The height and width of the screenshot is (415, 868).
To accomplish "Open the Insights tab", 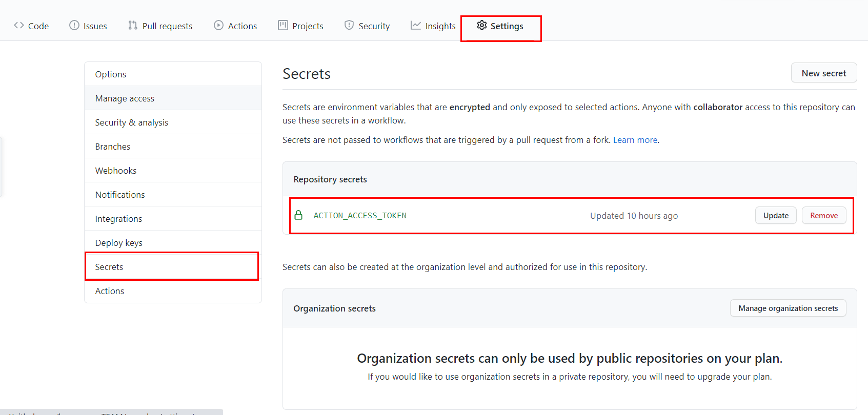I will (440, 26).
